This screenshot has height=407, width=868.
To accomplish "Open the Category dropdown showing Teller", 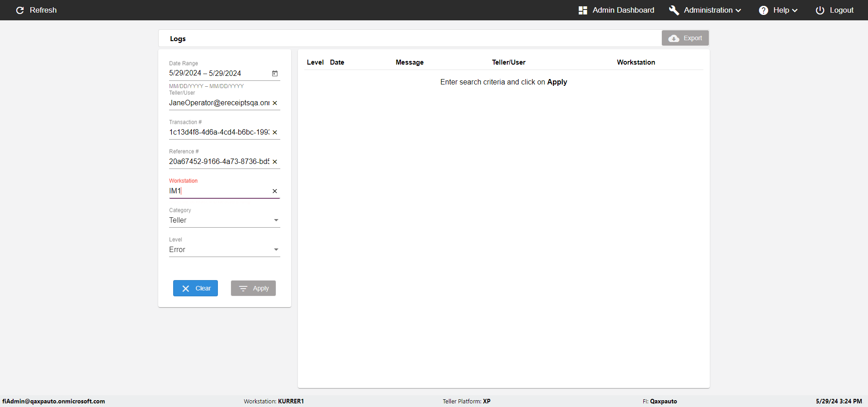I will (225, 220).
